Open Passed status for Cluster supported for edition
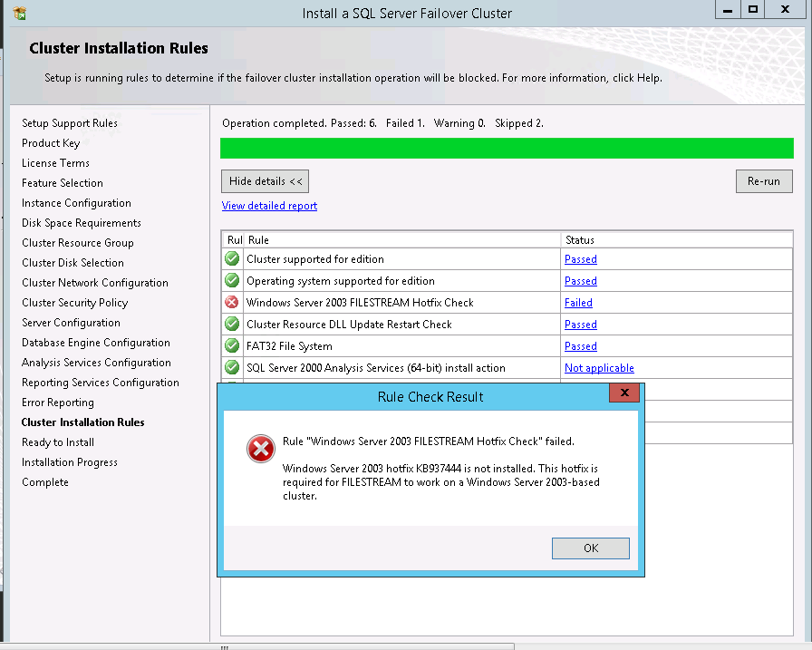 [x=581, y=259]
